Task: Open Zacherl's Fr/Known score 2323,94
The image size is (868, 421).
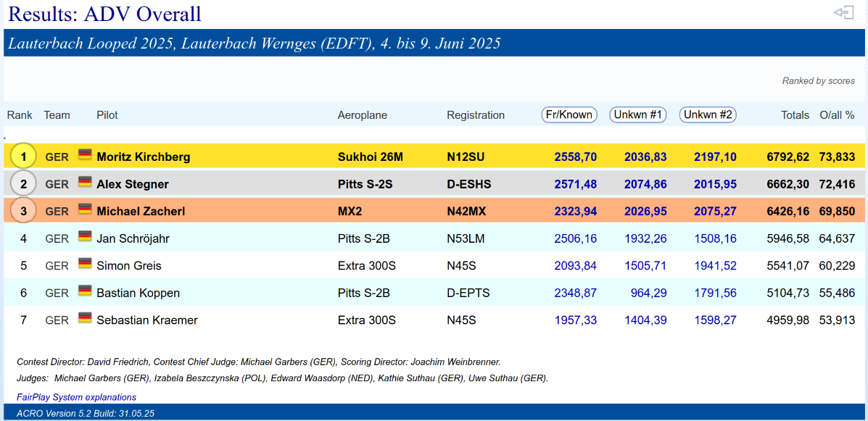Action: click(x=576, y=211)
